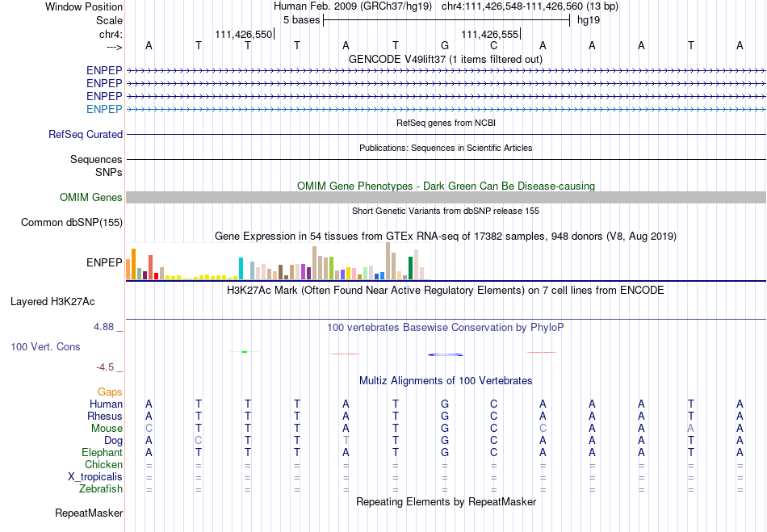Click the Scale label
The height and width of the screenshot is (532, 767).
pos(109,20)
